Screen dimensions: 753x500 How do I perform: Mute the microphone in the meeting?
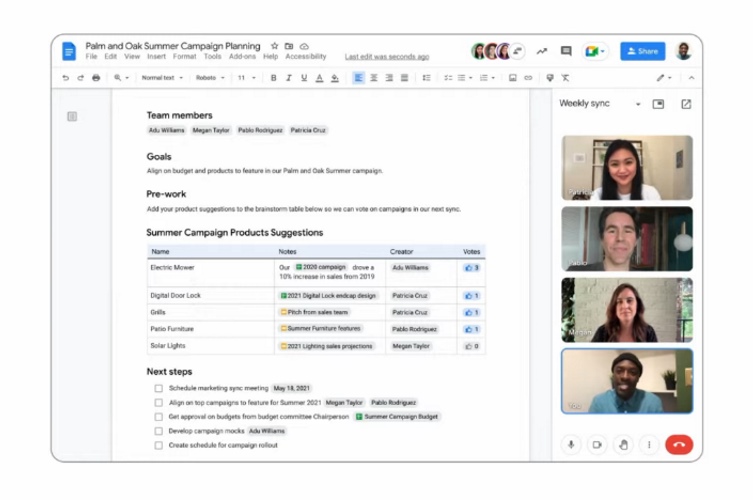[571, 445]
